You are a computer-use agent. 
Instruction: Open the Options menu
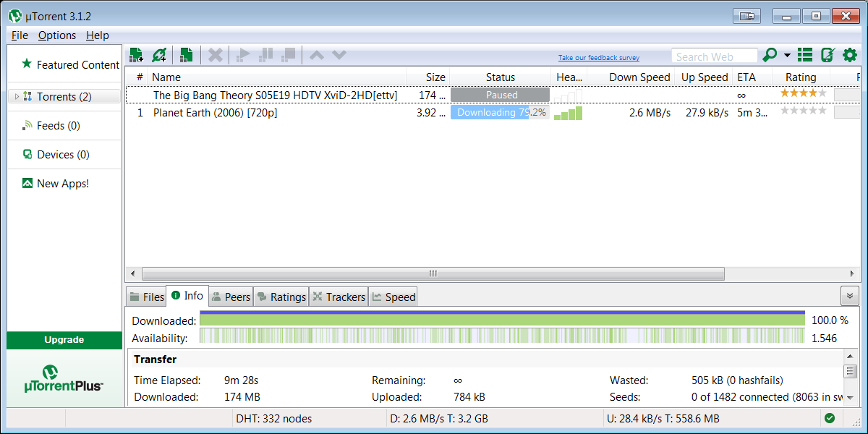point(57,35)
